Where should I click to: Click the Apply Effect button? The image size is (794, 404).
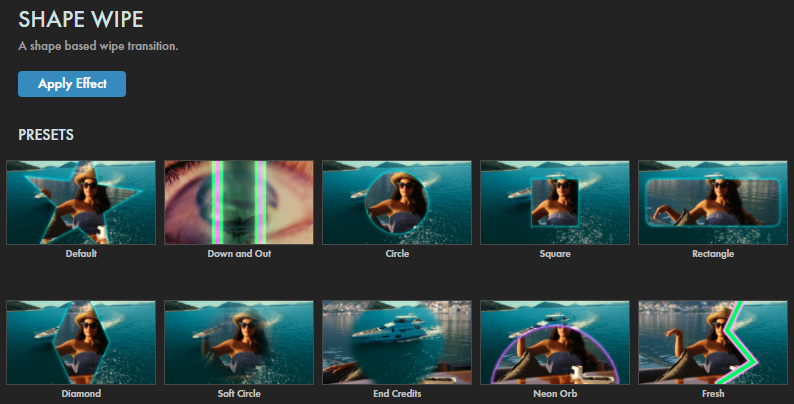pyautogui.click(x=72, y=84)
